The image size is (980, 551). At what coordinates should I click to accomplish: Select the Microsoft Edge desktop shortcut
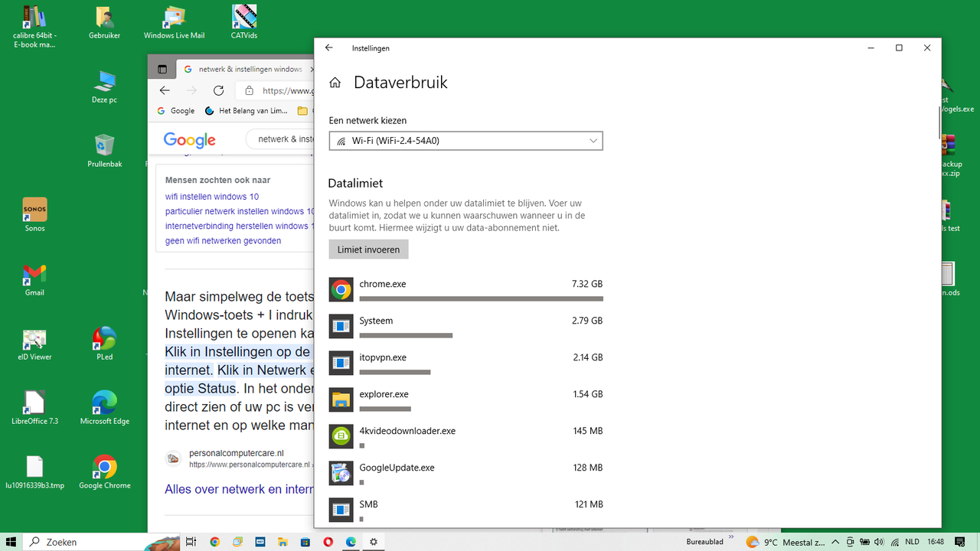tap(104, 409)
